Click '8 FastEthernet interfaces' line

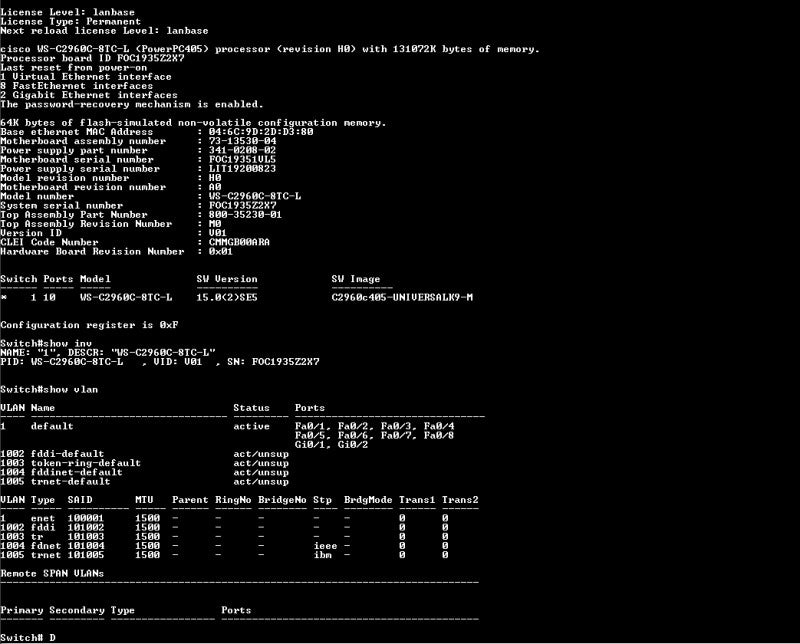point(77,86)
